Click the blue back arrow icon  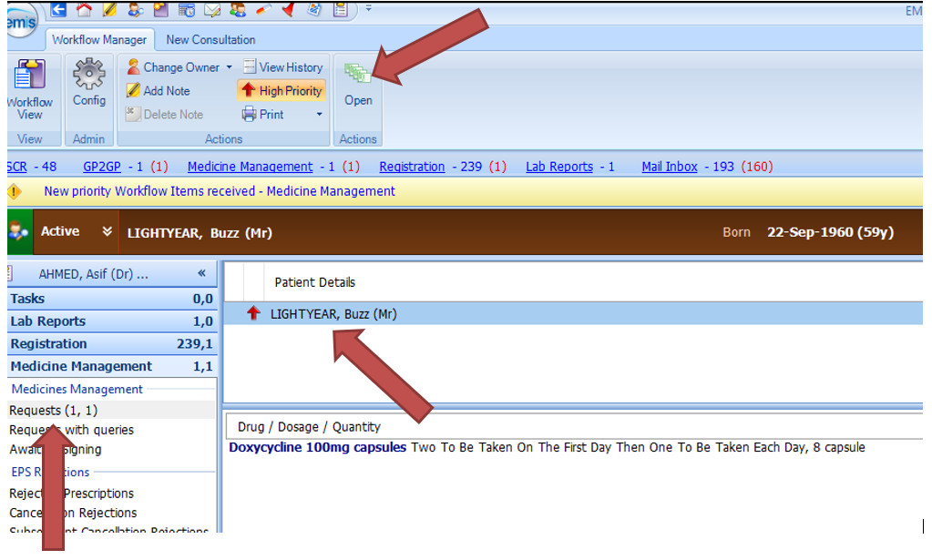click(59, 10)
